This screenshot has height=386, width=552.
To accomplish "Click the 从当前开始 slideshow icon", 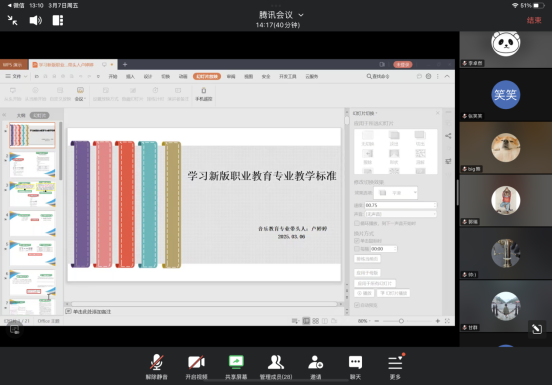I will (35, 94).
